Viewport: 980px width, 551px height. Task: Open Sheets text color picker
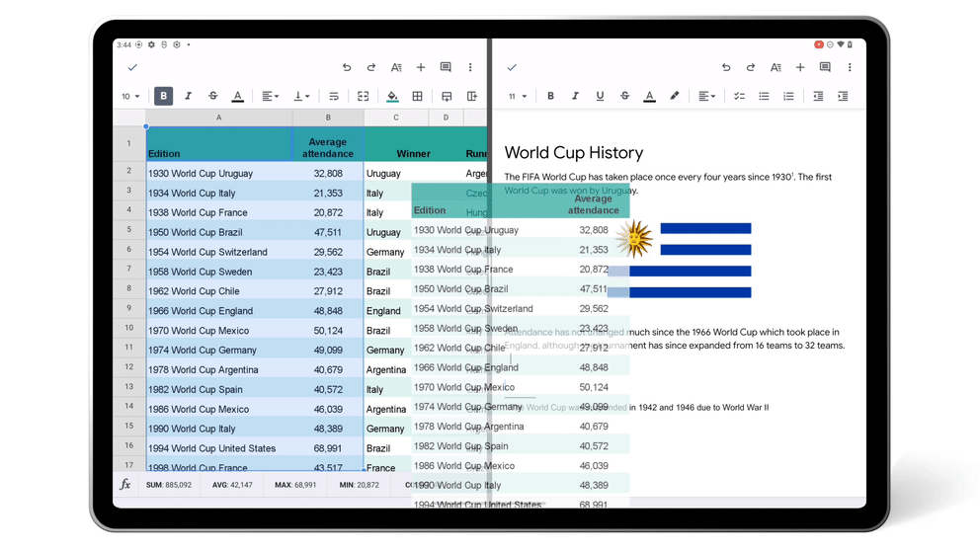pos(237,96)
